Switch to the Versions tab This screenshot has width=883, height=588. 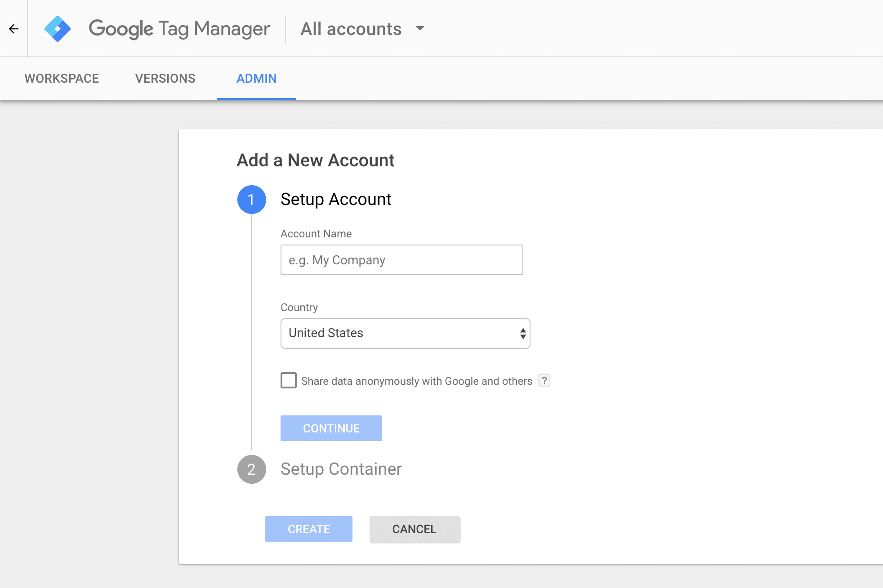point(165,78)
